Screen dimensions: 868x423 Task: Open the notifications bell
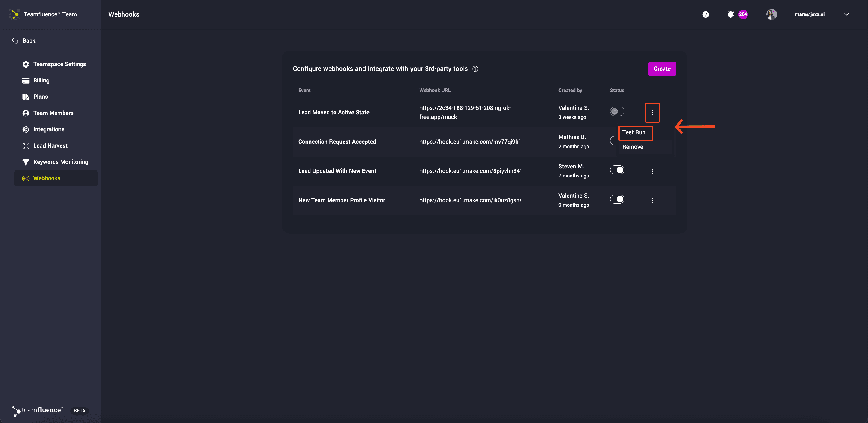click(730, 14)
